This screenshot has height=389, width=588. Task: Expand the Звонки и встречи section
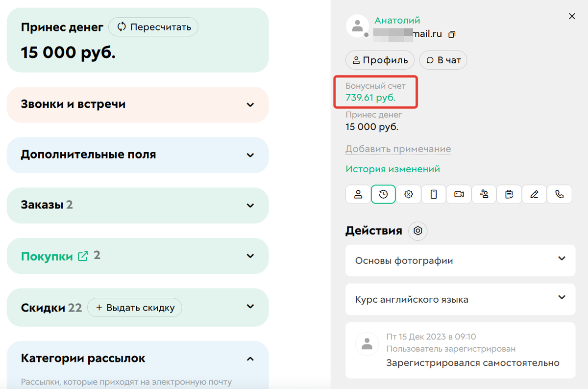coord(250,104)
